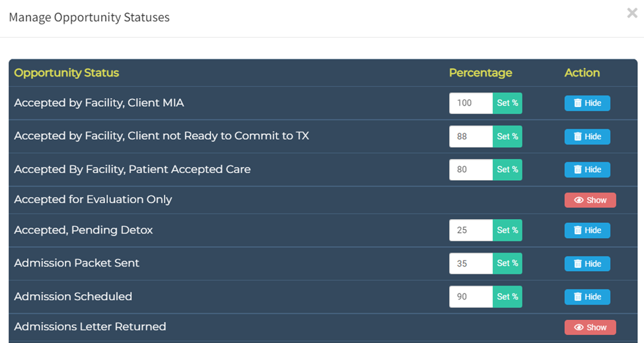
Task: Hide the Admission Packet Sent status
Action: pos(587,264)
